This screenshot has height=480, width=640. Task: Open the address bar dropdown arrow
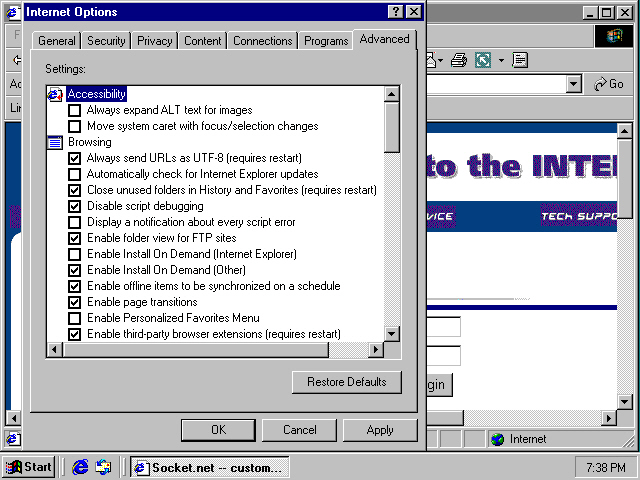(574, 84)
